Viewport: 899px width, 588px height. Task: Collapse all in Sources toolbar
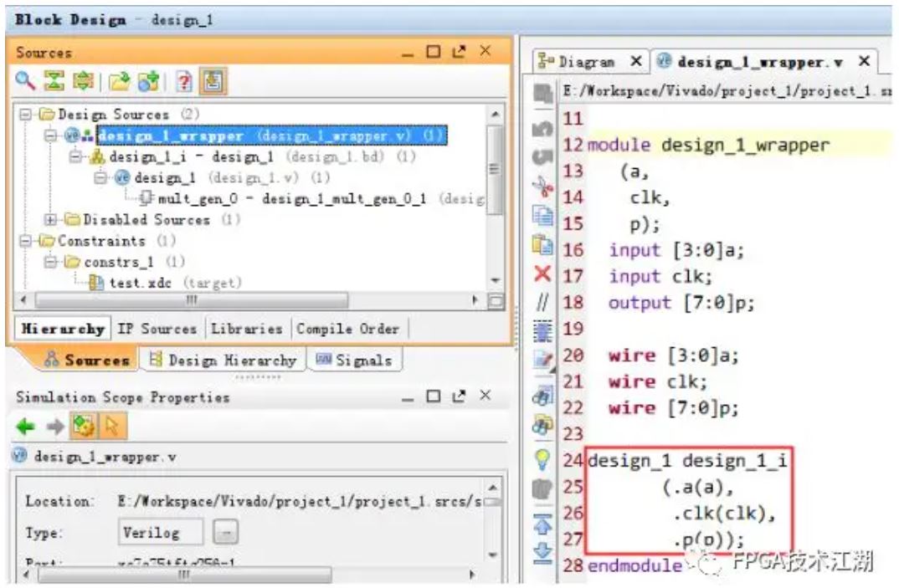coord(54,80)
